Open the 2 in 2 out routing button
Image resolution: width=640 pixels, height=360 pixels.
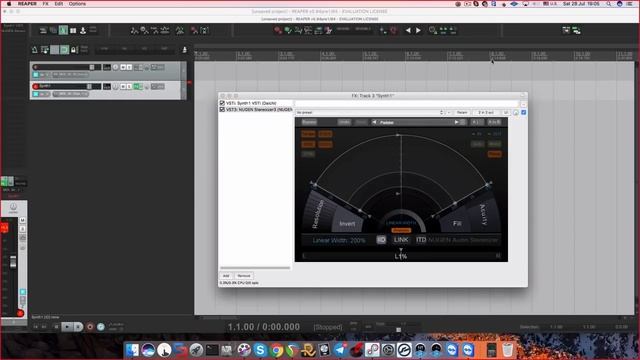click(486, 112)
